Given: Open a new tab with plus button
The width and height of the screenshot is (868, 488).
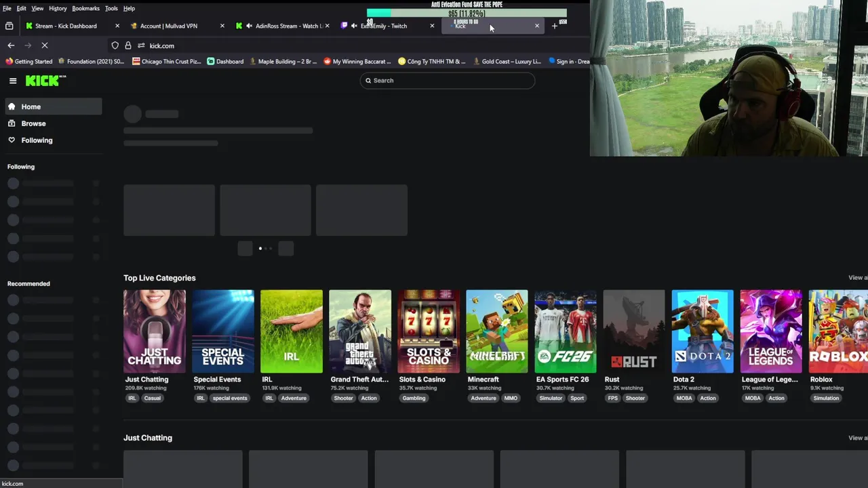Looking at the screenshot, I should [x=554, y=26].
